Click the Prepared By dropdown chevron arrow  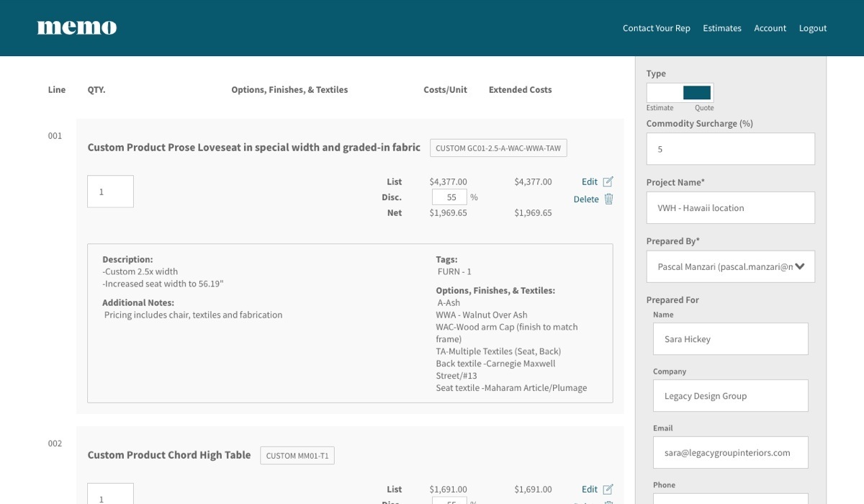coord(799,266)
